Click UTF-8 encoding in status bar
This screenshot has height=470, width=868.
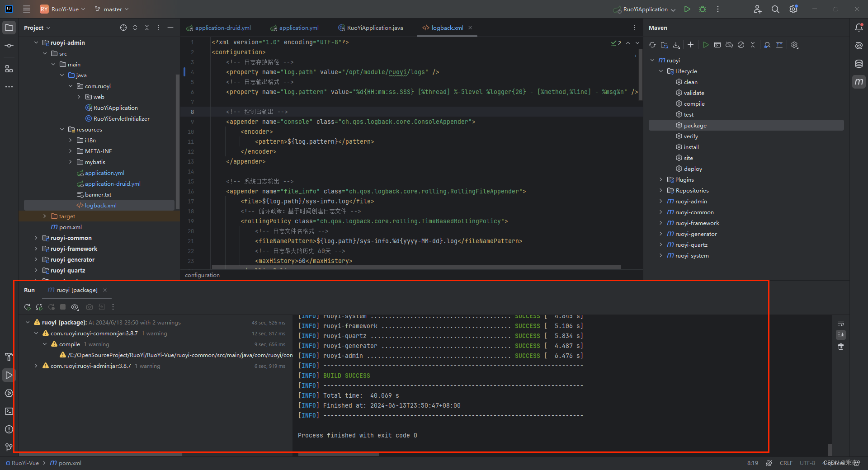(807, 463)
